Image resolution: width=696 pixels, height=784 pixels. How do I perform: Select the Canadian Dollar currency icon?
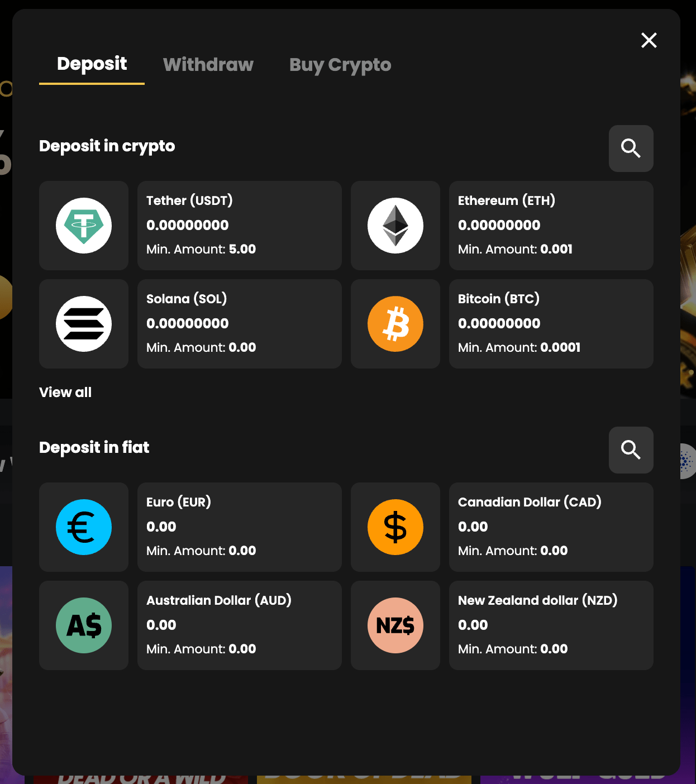coord(395,527)
